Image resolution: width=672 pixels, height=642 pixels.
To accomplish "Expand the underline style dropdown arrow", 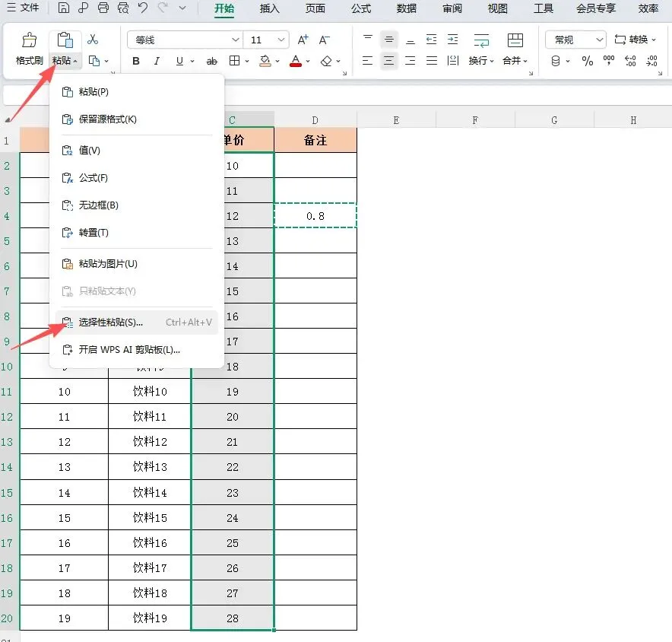I will point(192,62).
